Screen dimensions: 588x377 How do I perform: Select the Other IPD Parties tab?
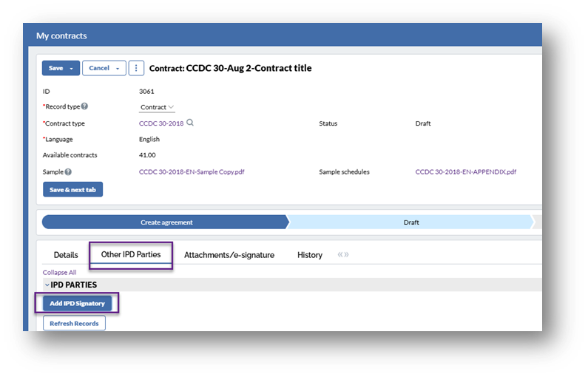(x=131, y=254)
